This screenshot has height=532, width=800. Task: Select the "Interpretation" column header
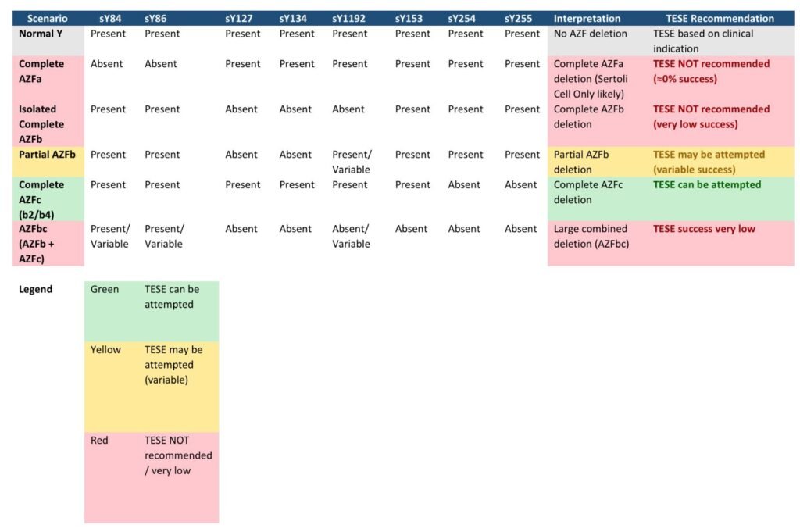pos(587,18)
